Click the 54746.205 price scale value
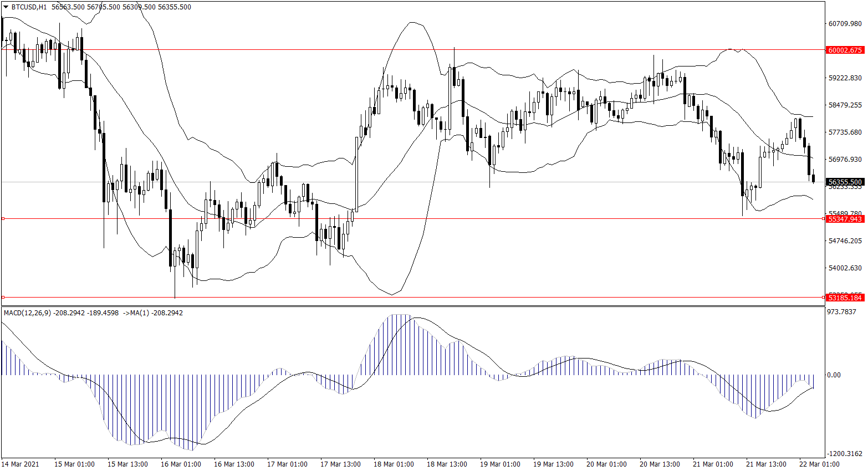This screenshot has width=868, height=471. pos(845,240)
